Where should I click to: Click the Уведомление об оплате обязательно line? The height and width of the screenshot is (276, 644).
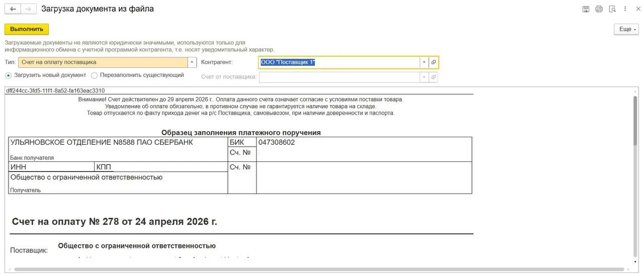click(x=240, y=106)
